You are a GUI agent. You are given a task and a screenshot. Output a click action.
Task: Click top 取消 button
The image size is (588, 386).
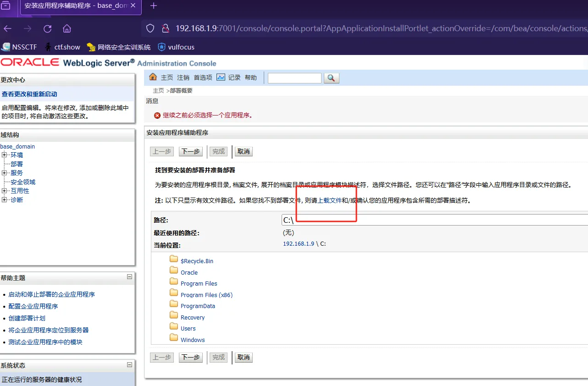click(x=244, y=151)
